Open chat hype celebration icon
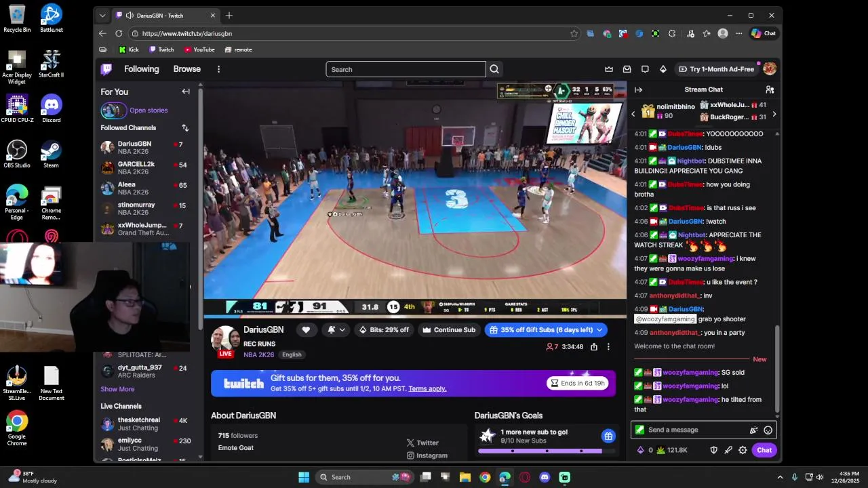The height and width of the screenshot is (488, 868). [x=753, y=430]
